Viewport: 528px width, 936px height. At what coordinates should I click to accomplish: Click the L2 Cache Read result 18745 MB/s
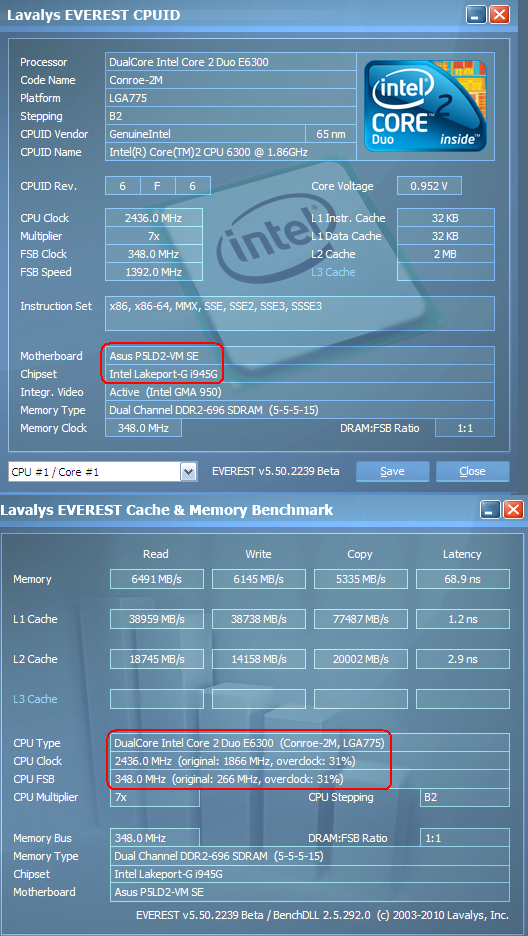(x=157, y=659)
